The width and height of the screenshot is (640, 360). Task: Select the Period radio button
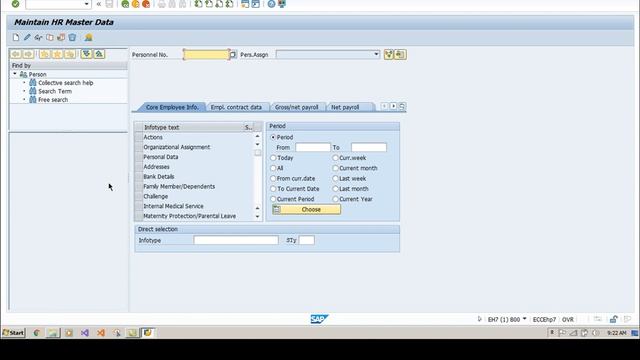(273, 138)
